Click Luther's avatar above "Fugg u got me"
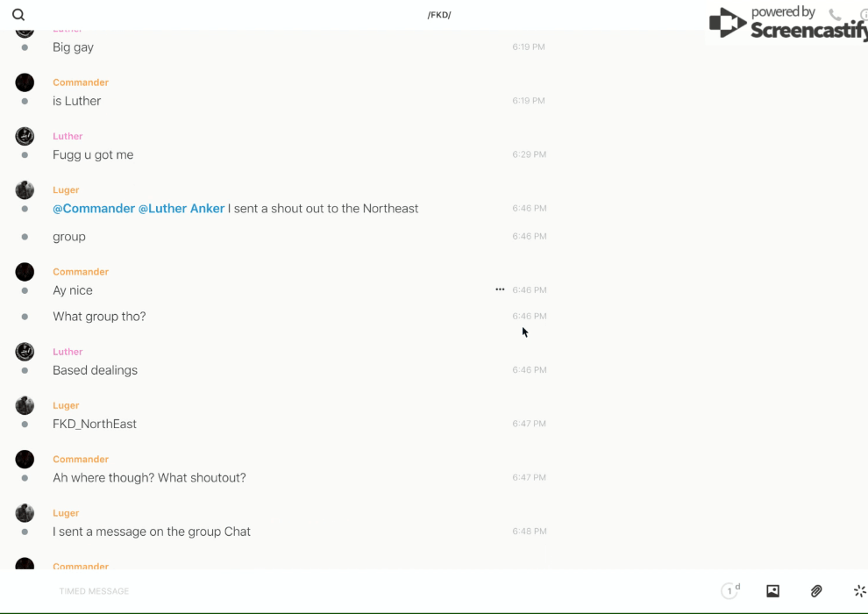868x614 pixels. point(25,136)
